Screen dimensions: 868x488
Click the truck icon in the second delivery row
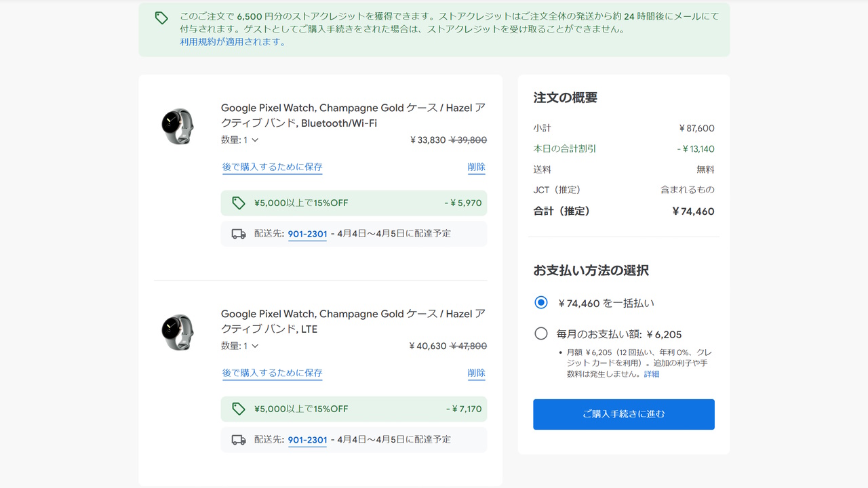[x=238, y=439]
